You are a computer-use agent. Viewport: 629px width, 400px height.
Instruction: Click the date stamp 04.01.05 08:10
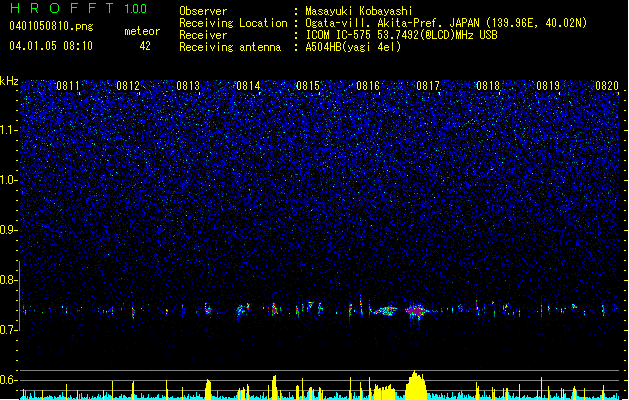pyautogui.click(x=51, y=46)
